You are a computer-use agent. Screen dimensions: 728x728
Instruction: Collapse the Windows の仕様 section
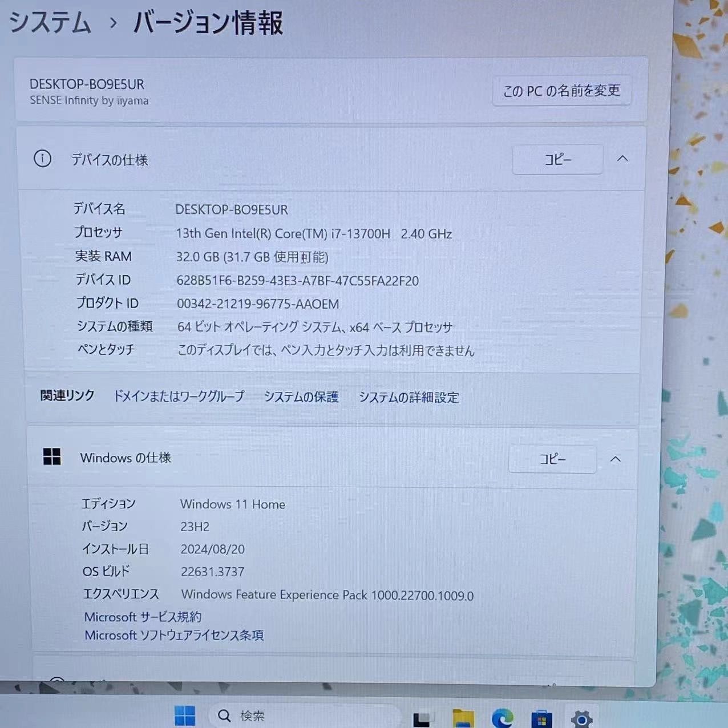tap(615, 459)
